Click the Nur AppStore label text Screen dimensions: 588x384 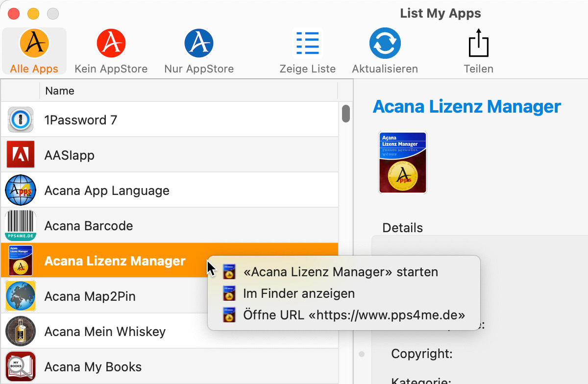click(199, 69)
